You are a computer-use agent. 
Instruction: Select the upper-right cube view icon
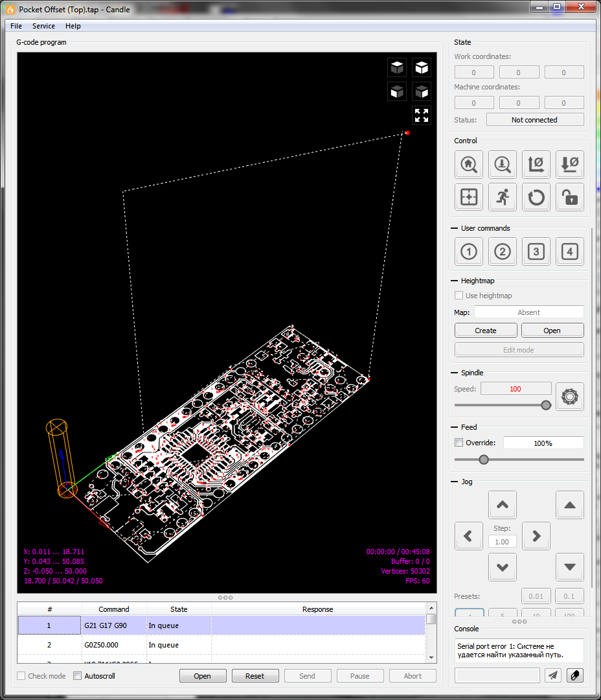click(x=422, y=68)
